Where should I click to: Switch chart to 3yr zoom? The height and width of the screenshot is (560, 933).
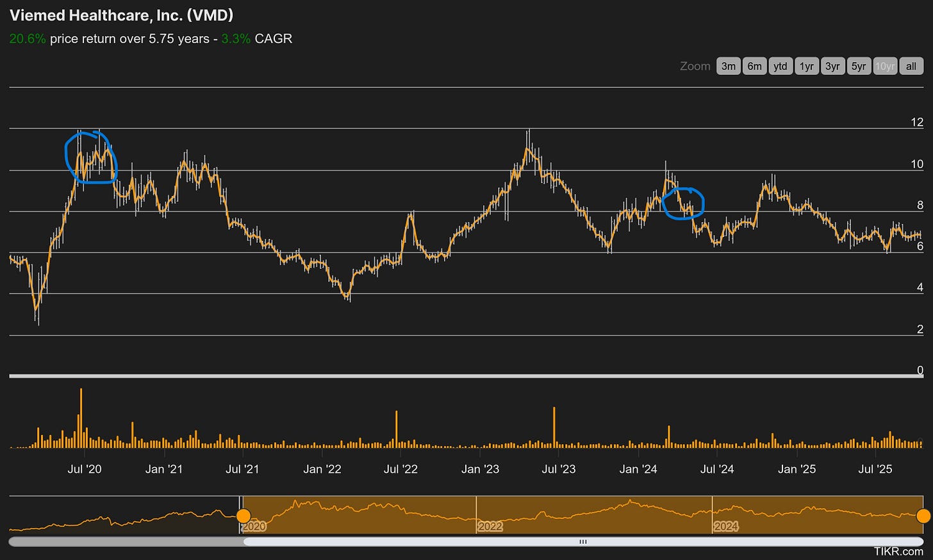(832, 66)
